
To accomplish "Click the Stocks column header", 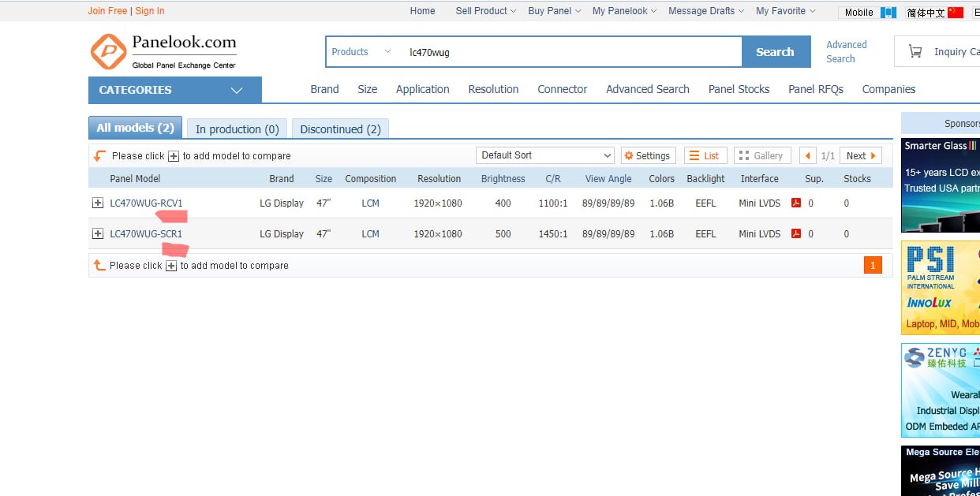I will pyautogui.click(x=857, y=179).
